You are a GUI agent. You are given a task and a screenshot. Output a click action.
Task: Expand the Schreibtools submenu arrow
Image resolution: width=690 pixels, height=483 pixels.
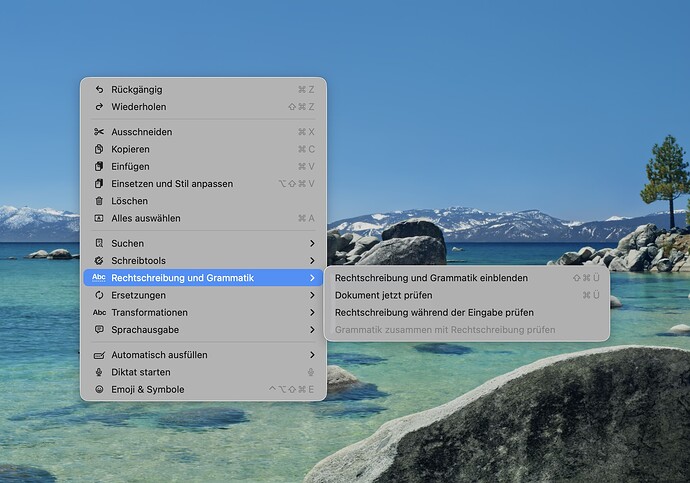tap(312, 261)
